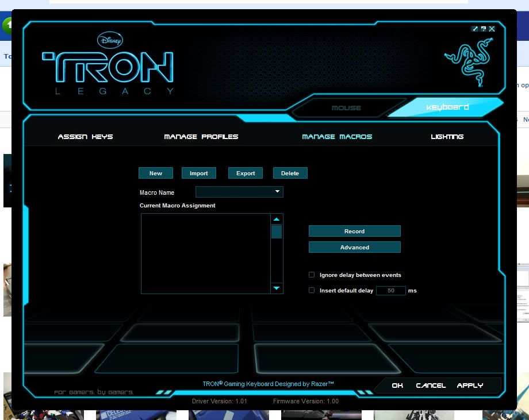Create a New macro
This screenshot has height=420, width=529.
(x=156, y=173)
